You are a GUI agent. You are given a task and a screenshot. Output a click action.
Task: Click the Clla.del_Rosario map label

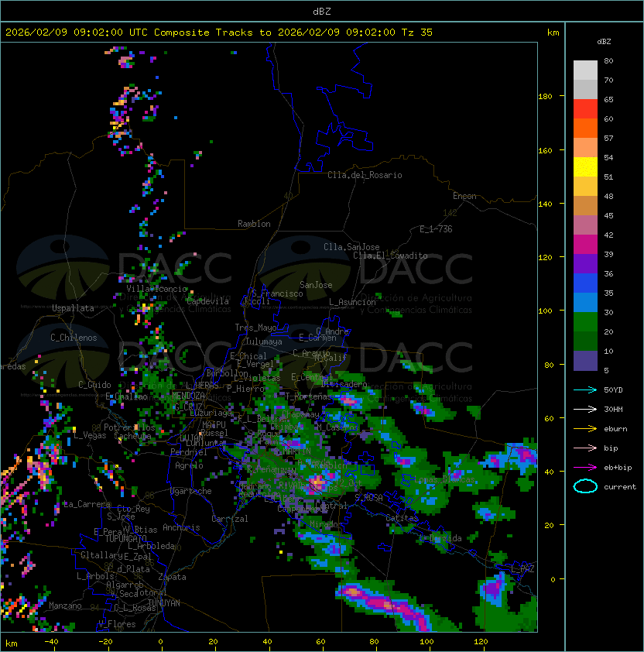point(365,175)
